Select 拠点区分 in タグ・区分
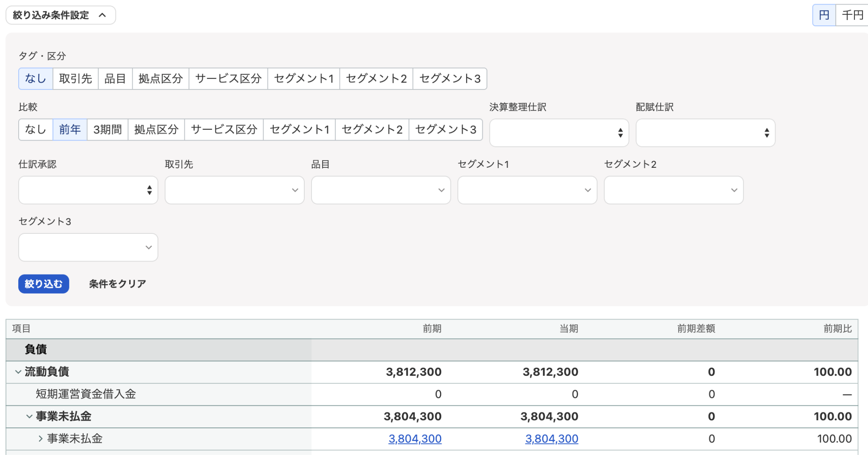The width and height of the screenshot is (868, 455). (x=161, y=78)
